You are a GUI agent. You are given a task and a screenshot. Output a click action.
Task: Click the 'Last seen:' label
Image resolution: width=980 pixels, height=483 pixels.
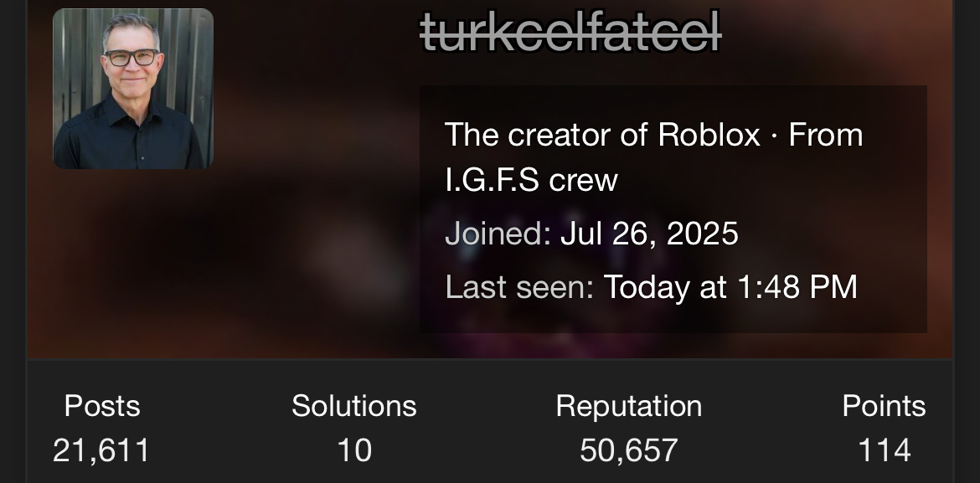518,287
